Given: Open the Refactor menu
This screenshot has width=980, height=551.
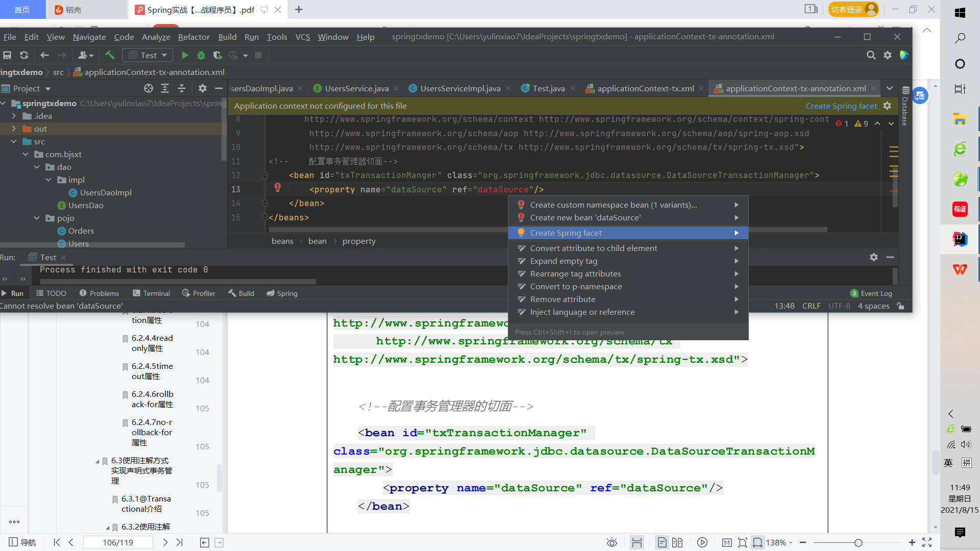Looking at the screenshot, I should (193, 37).
